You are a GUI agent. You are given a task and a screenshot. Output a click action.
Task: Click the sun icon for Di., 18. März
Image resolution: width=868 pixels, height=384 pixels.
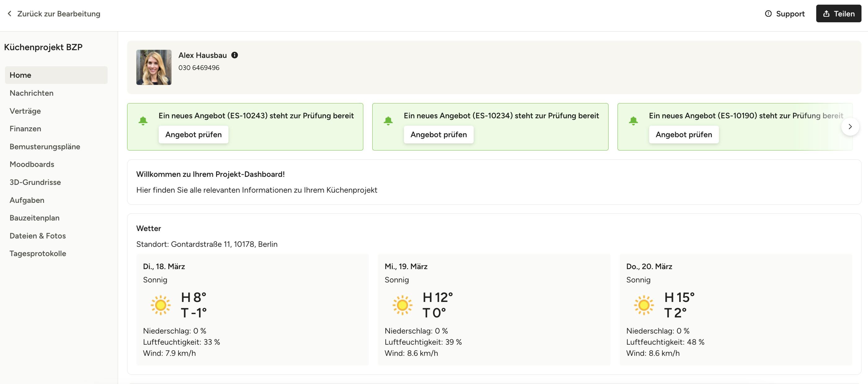tap(160, 305)
